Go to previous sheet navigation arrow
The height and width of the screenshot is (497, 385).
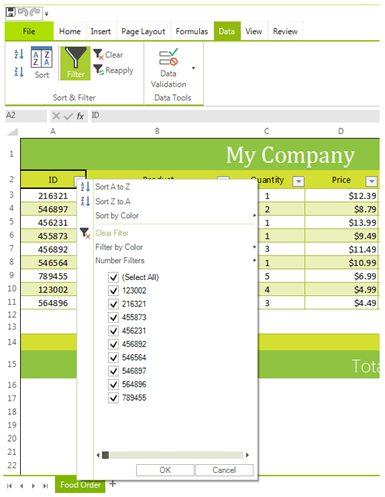click(x=21, y=486)
